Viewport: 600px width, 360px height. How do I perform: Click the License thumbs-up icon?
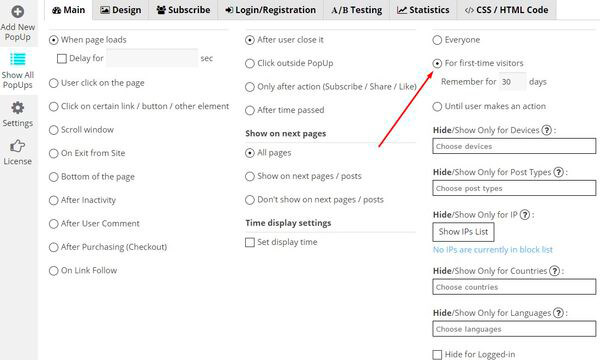point(18,146)
